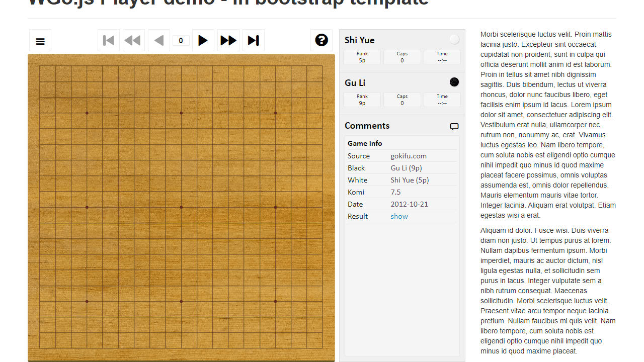Viewport: 644px width, 362px height.
Task: Select the Gu Li player name
Action: 355,83
